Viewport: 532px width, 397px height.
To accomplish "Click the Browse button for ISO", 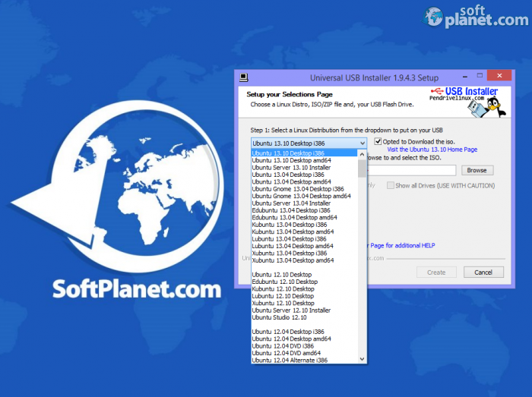I will point(477,170).
